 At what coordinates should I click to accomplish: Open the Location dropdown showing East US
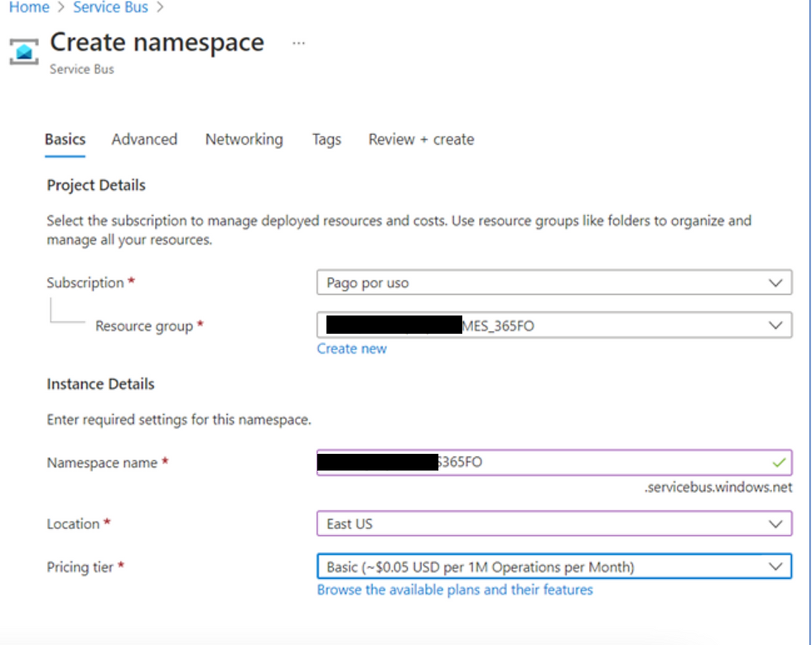554,524
